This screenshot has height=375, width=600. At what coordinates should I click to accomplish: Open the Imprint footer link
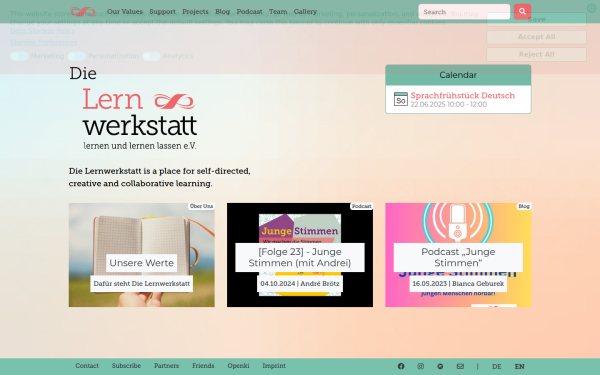pyautogui.click(x=274, y=366)
